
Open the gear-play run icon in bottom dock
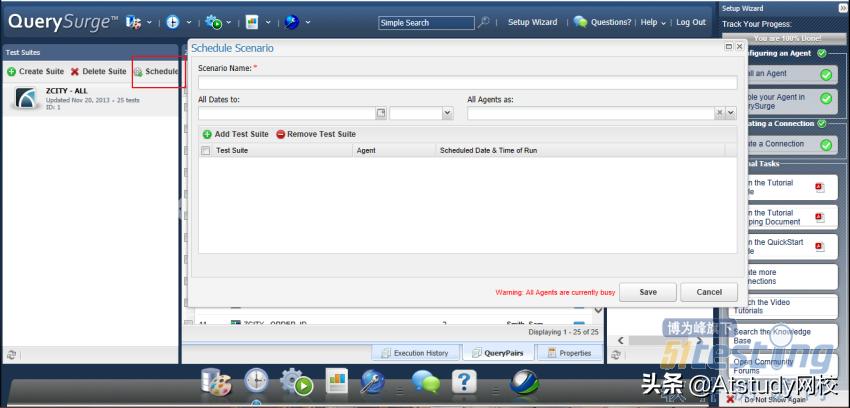[x=296, y=381]
